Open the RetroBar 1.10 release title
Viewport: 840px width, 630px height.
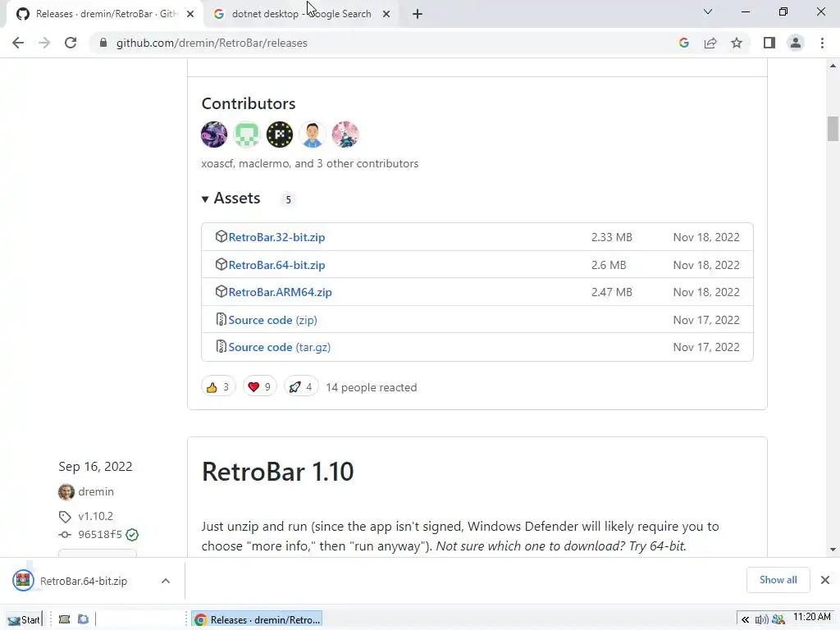[x=277, y=472]
